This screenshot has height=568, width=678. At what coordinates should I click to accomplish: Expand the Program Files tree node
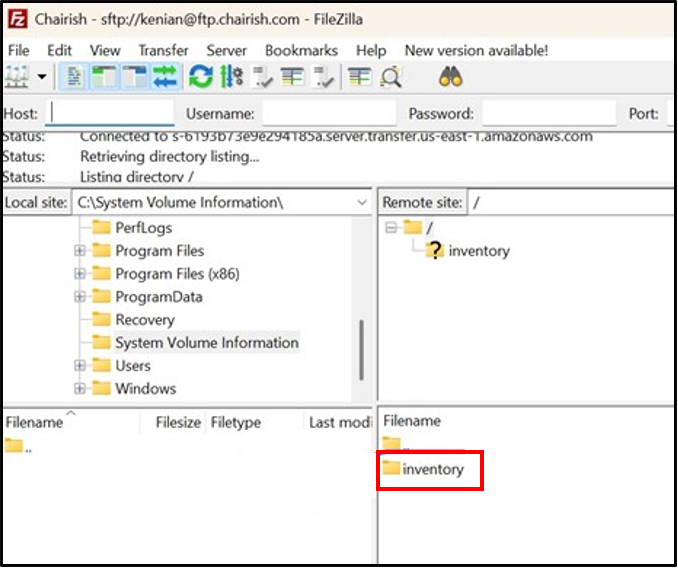point(80,251)
